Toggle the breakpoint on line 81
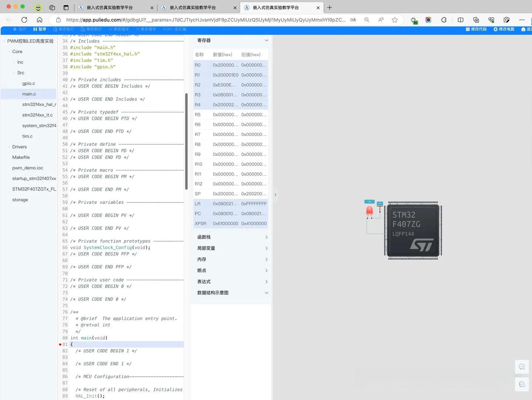 click(60, 345)
